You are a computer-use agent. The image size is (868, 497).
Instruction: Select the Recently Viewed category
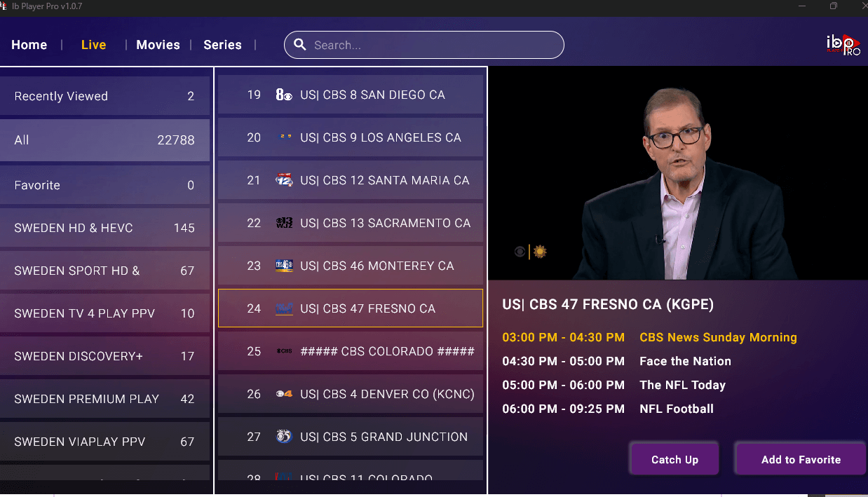(104, 96)
